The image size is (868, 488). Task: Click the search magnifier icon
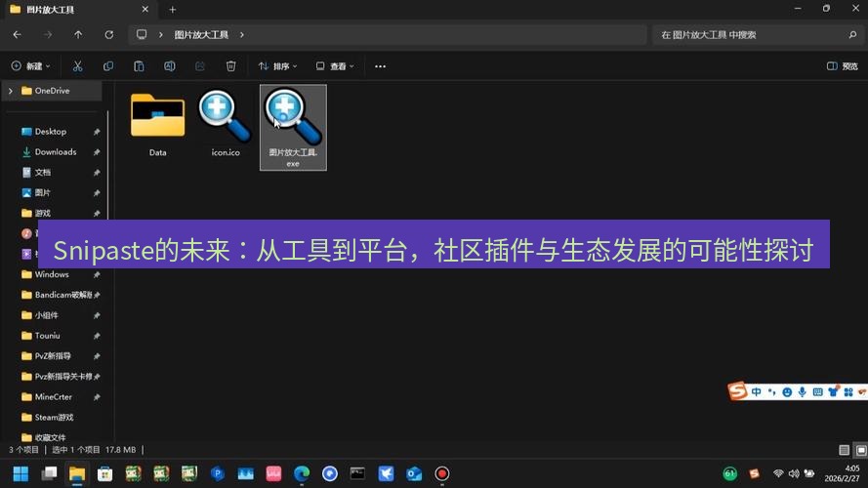pos(852,35)
